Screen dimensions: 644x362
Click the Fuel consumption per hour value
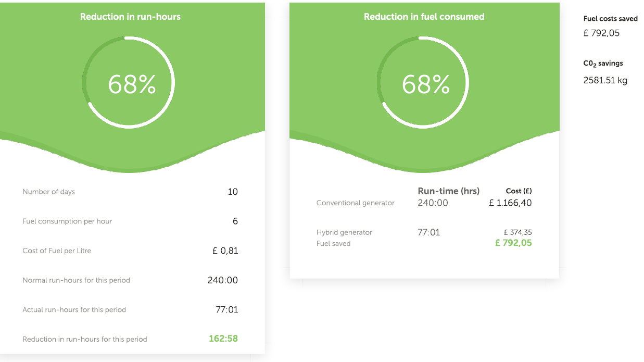pos(235,221)
